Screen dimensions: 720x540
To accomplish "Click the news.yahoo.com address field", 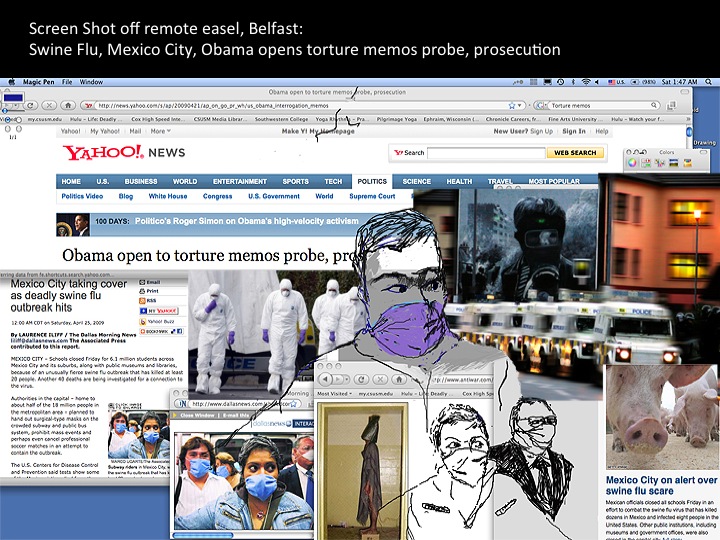I will (x=303, y=106).
